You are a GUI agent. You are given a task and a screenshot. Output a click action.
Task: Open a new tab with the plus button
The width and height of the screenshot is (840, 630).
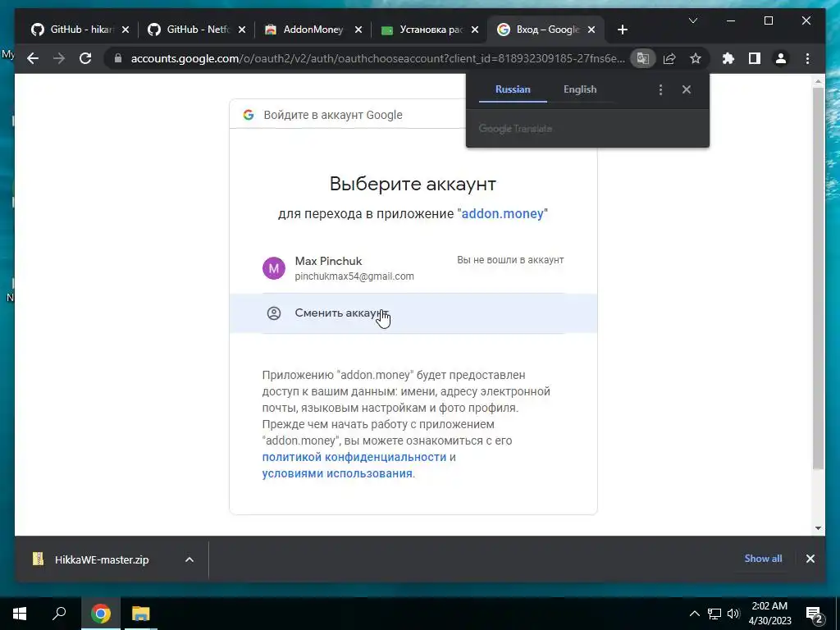[x=622, y=30]
